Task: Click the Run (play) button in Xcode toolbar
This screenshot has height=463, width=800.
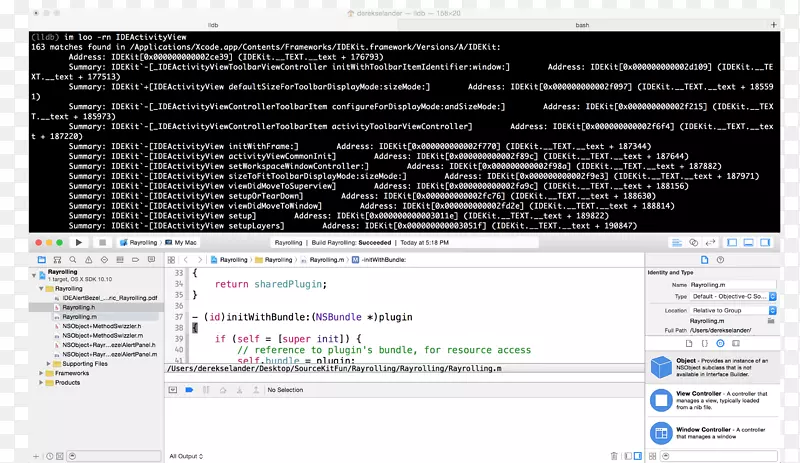Action: coord(79,242)
